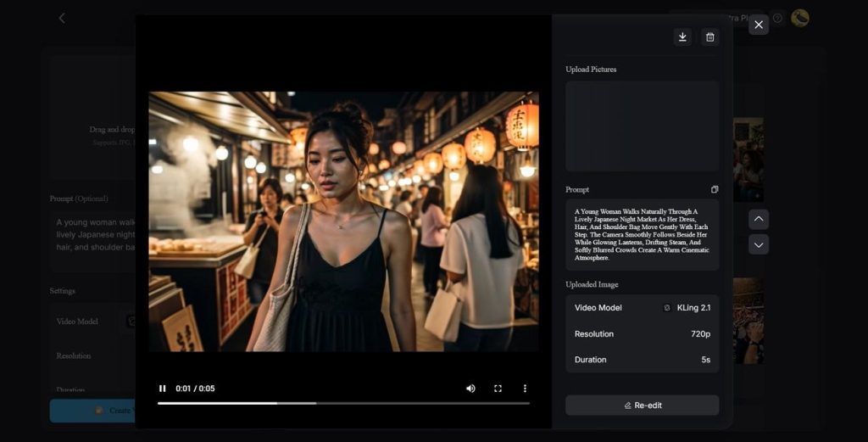Click the help icon near avatar
This screenshot has width=868, height=442.
(x=778, y=19)
